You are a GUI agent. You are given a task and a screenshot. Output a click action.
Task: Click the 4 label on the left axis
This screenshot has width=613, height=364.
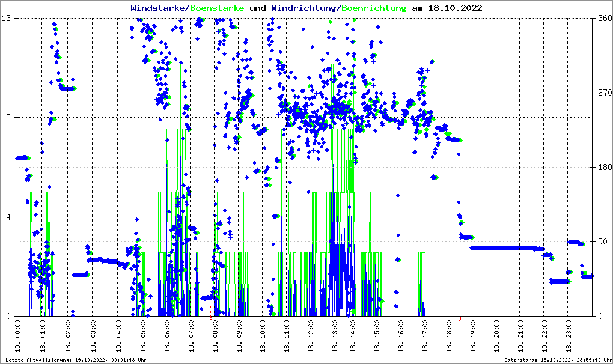tap(10, 217)
